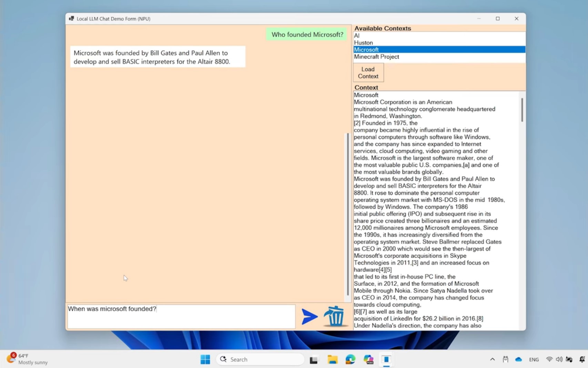Close the Local LLM Chat Demo window
The width and height of the screenshot is (588, 368).
516,19
